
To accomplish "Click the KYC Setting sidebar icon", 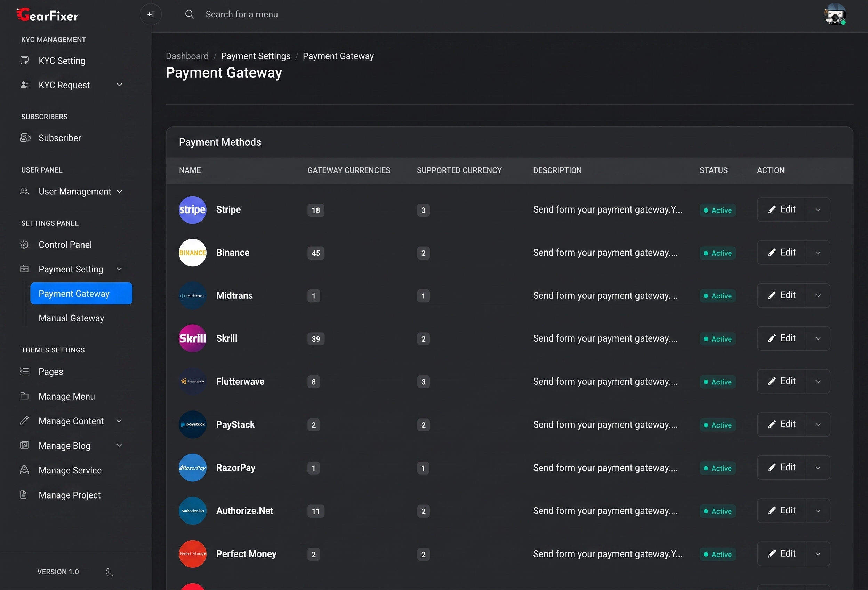I will [x=24, y=60].
